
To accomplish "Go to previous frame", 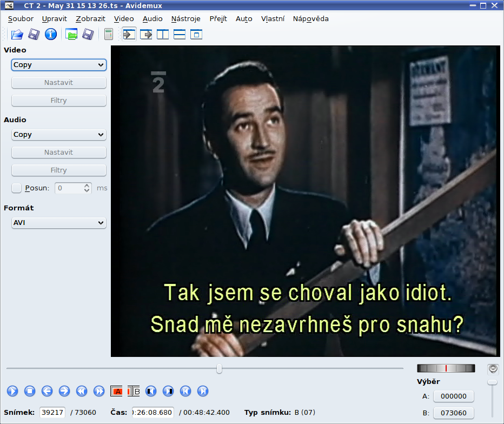I will pyautogui.click(x=47, y=391).
